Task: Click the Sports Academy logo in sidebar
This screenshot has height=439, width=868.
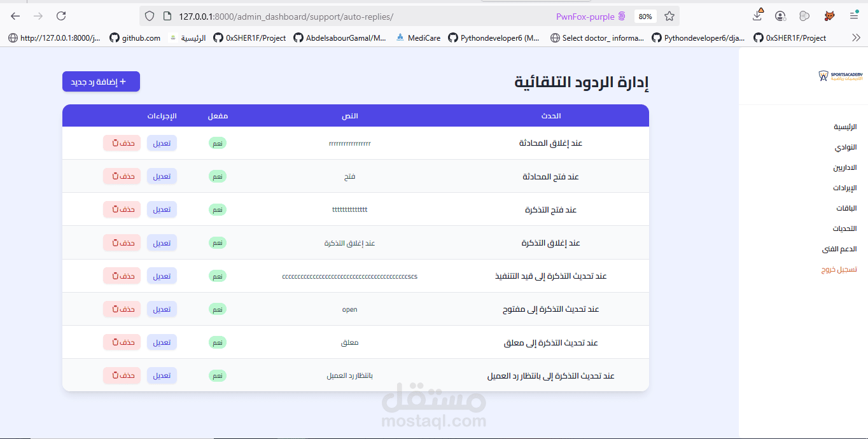Action: point(840,76)
